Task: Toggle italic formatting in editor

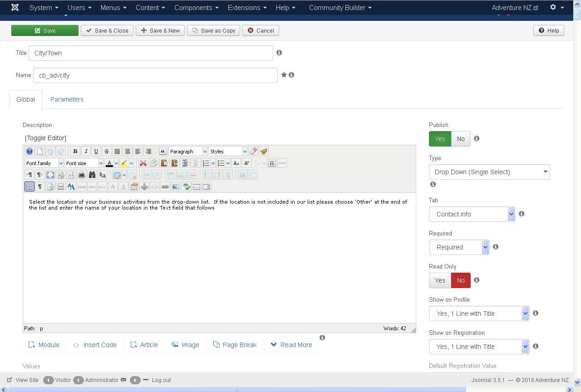Action: tap(86, 151)
